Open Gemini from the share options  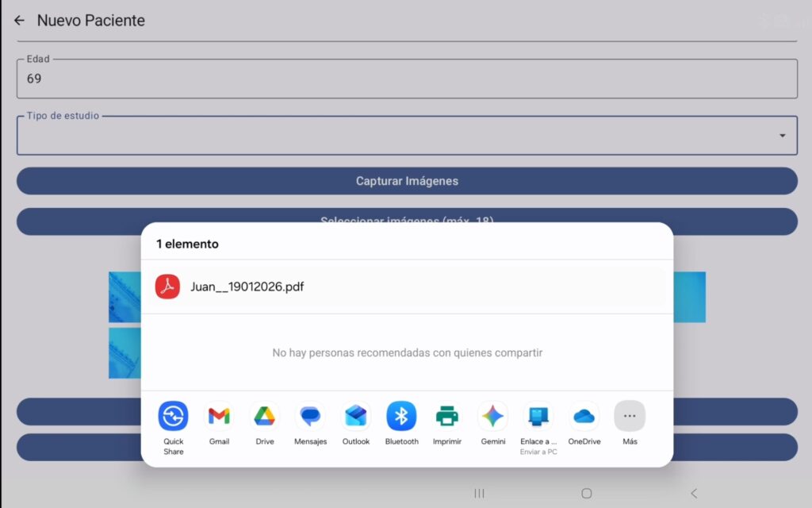(x=492, y=416)
